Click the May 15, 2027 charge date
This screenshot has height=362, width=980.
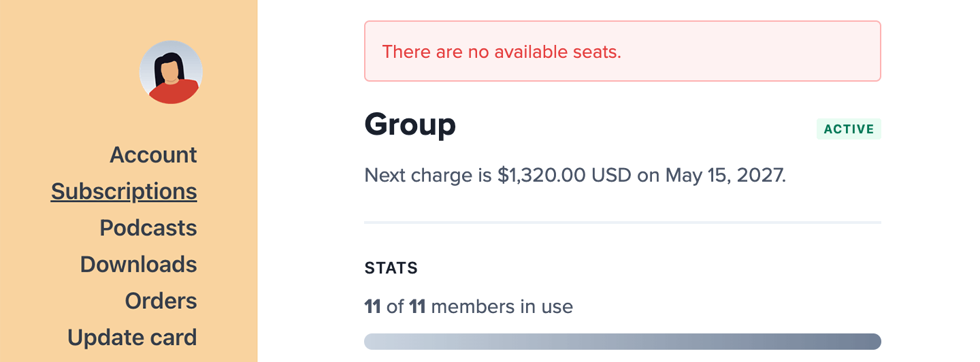click(725, 176)
